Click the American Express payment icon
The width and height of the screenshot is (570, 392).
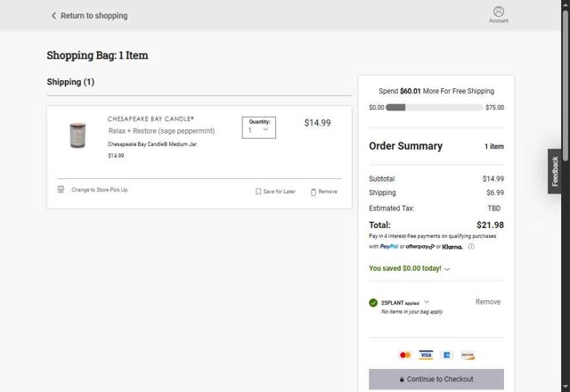pyautogui.click(x=447, y=355)
